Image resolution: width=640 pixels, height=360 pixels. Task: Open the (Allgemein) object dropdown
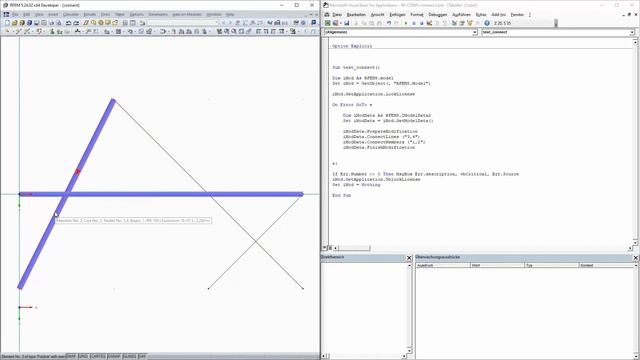pyautogui.click(x=475, y=32)
